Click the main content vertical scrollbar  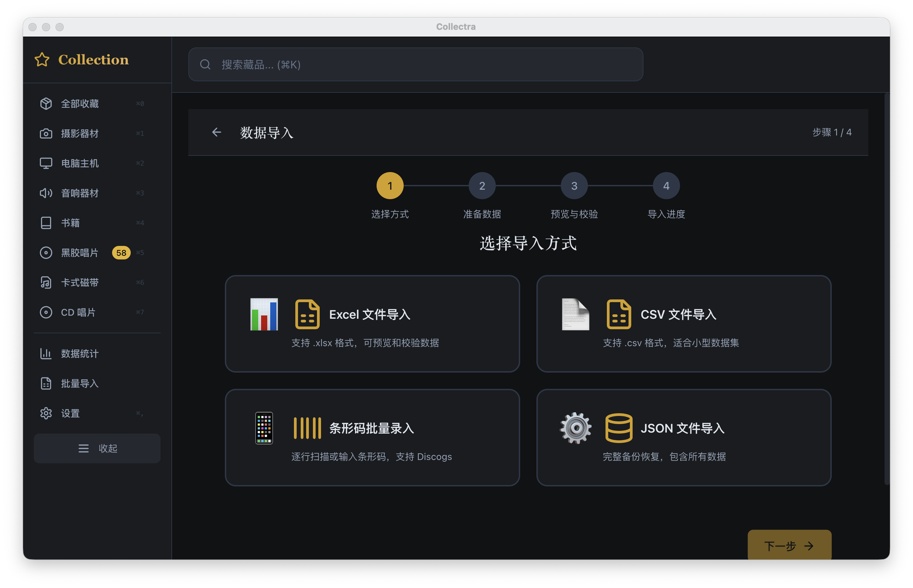[x=887, y=289]
